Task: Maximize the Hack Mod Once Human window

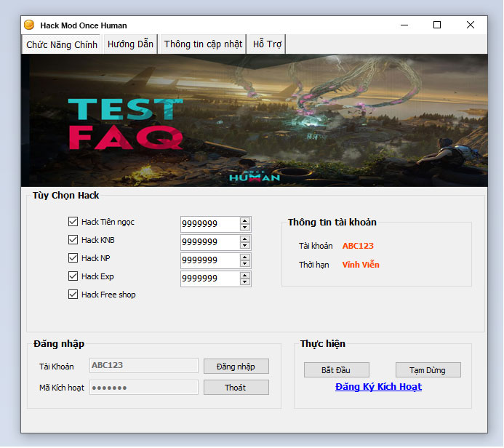Action: coord(437,25)
